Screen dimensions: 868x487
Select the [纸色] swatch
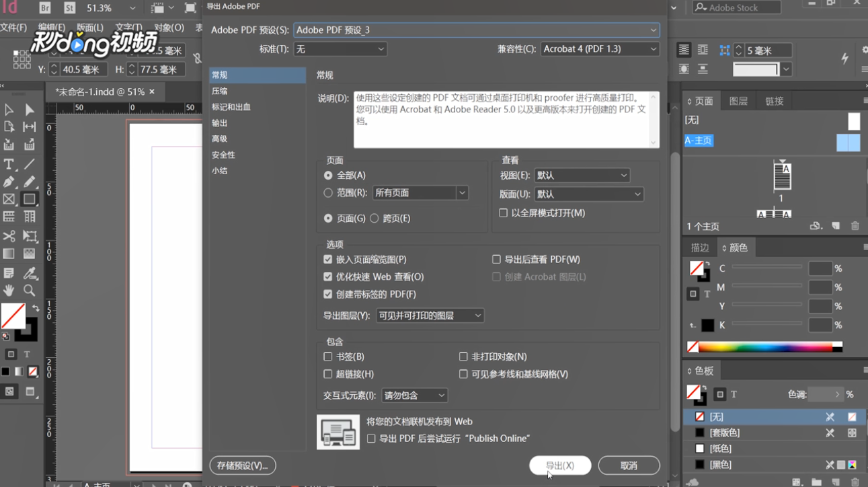pyautogui.click(x=774, y=449)
